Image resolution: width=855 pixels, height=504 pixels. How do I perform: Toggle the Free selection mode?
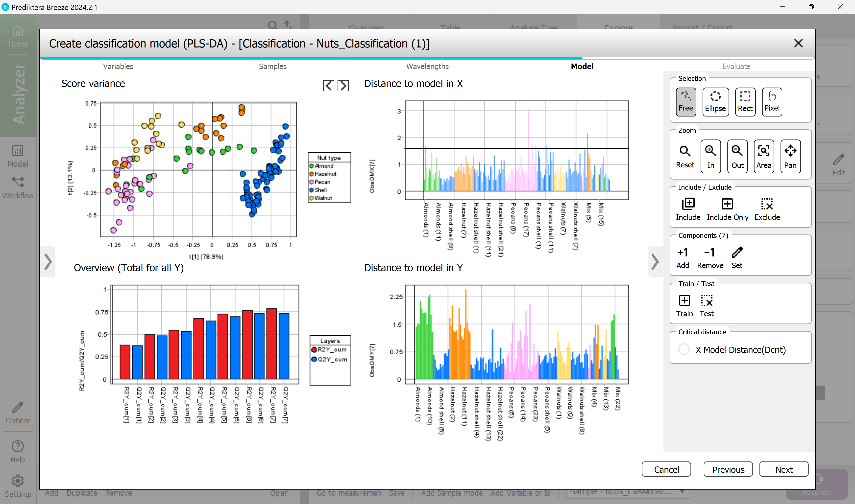pos(685,102)
